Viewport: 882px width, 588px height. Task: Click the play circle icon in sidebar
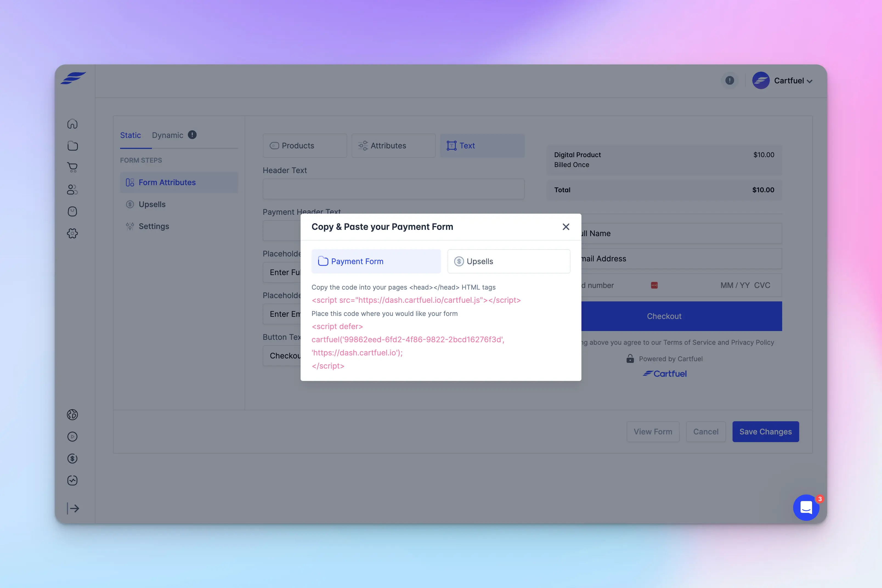click(x=72, y=437)
